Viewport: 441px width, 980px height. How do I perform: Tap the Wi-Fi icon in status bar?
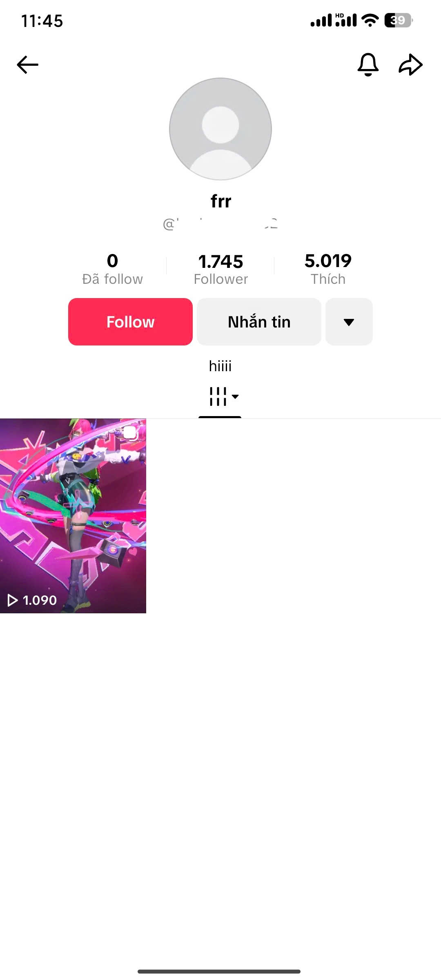(370, 20)
